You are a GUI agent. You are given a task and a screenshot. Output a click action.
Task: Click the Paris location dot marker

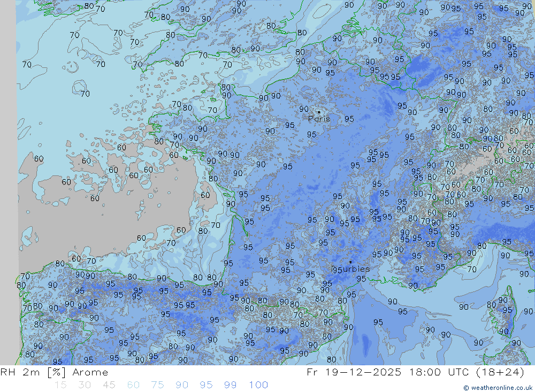(319, 112)
